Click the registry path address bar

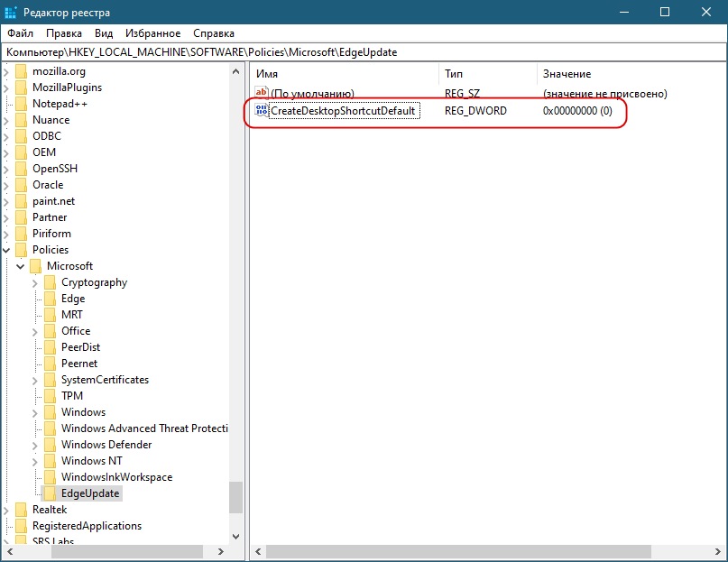click(x=364, y=52)
